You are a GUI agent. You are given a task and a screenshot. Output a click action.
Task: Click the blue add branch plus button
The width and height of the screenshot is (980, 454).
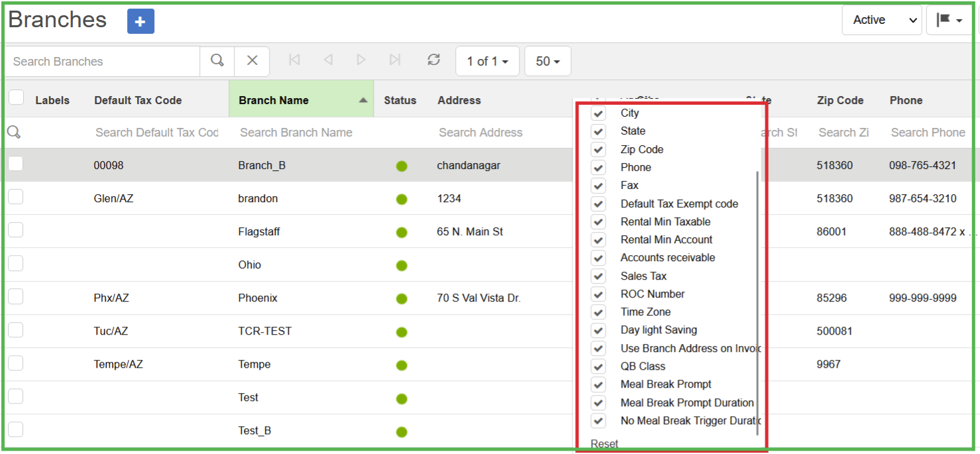[x=140, y=22]
